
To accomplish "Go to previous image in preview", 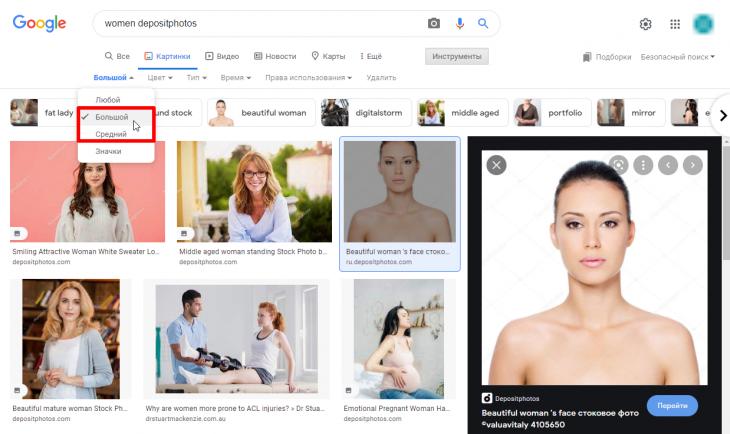I will pos(668,165).
